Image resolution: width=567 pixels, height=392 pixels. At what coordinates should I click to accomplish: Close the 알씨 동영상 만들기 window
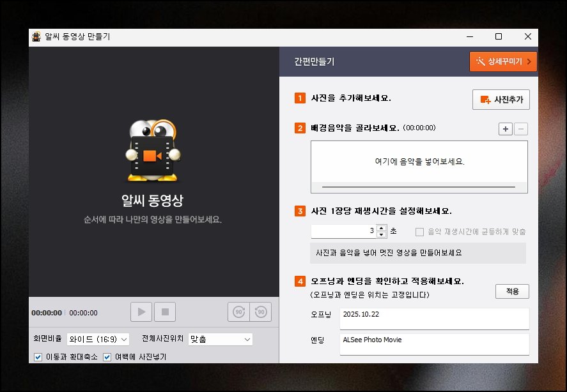pyautogui.click(x=527, y=36)
